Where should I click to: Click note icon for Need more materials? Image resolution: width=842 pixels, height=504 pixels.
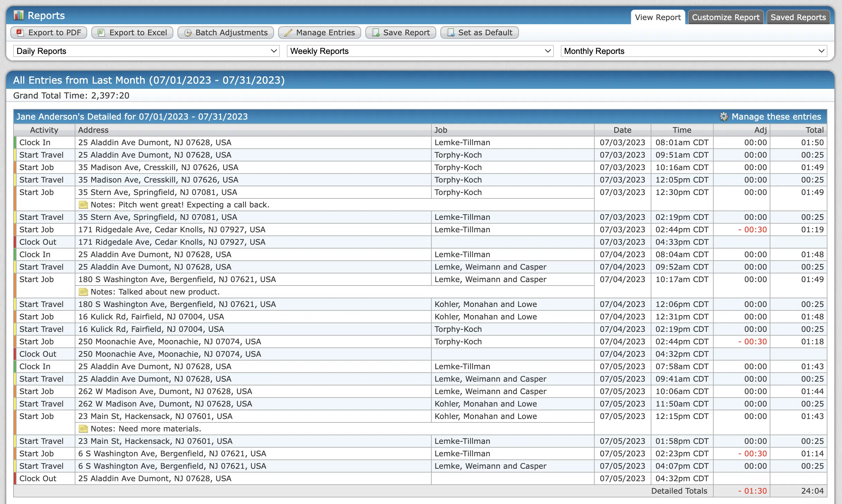coord(83,429)
